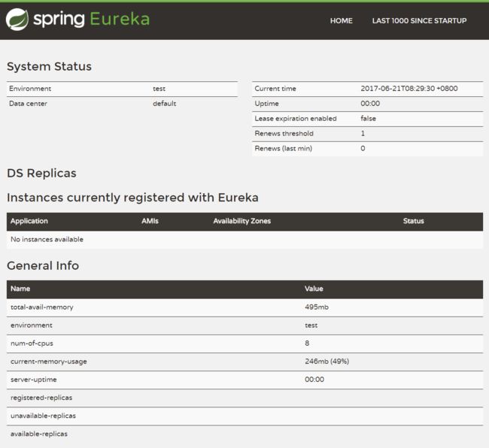This screenshot has height=448, width=489.
Task: Click the registered-replicas row
Action: [244, 398]
